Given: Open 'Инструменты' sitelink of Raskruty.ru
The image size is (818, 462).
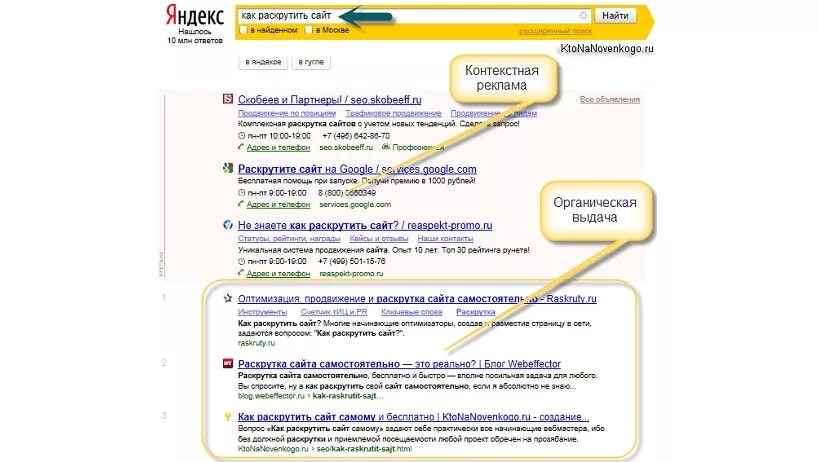Looking at the screenshot, I should coord(262,312).
